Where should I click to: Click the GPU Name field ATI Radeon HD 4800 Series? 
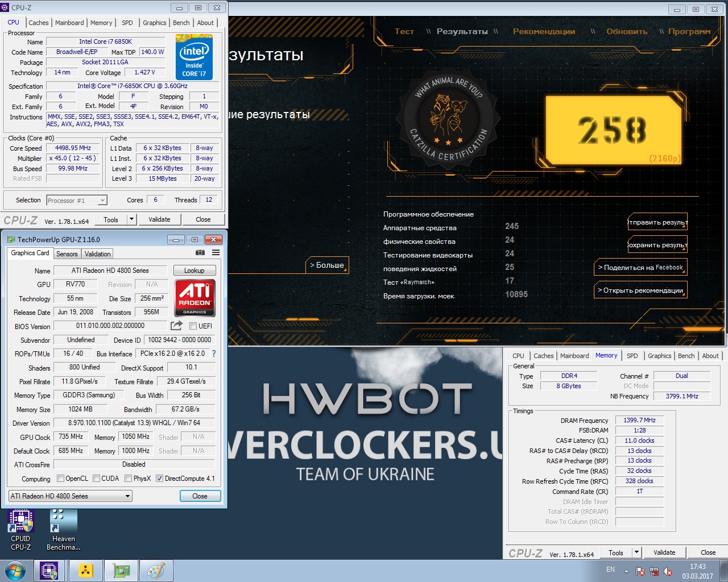click(110, 271)
